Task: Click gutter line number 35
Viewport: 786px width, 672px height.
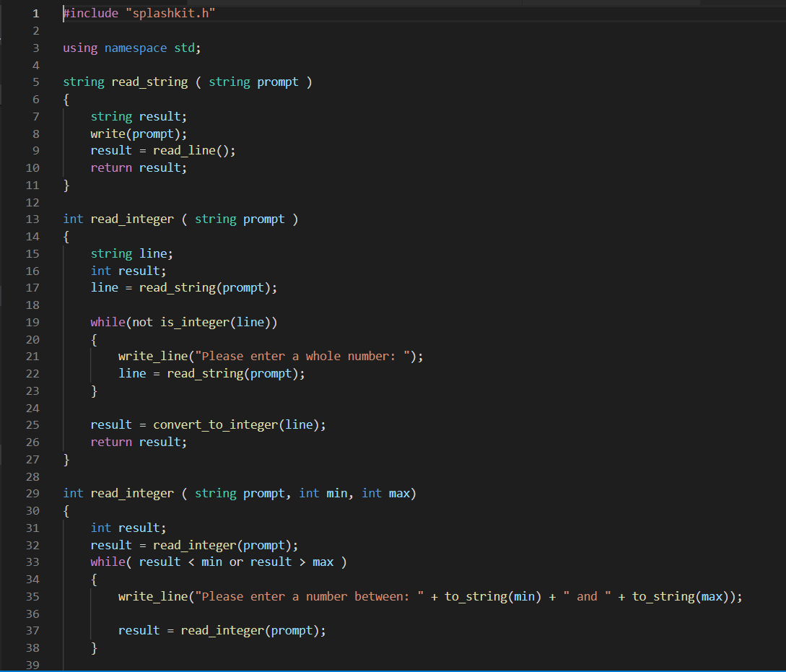Action: [x=32, y=596]
